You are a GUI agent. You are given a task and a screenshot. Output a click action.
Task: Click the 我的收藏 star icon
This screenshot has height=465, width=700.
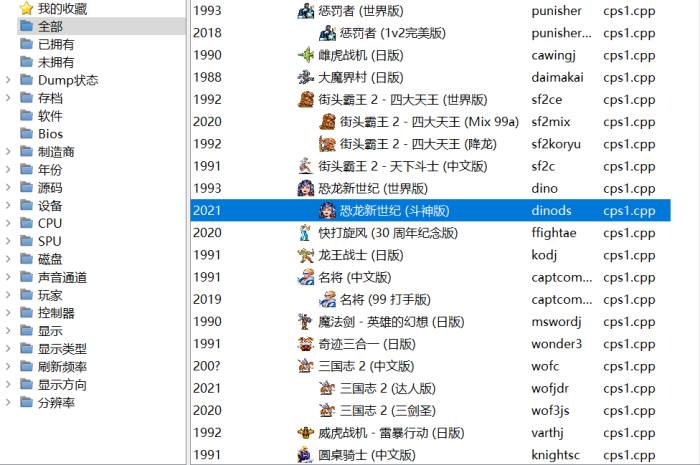[x=27, y=8]
